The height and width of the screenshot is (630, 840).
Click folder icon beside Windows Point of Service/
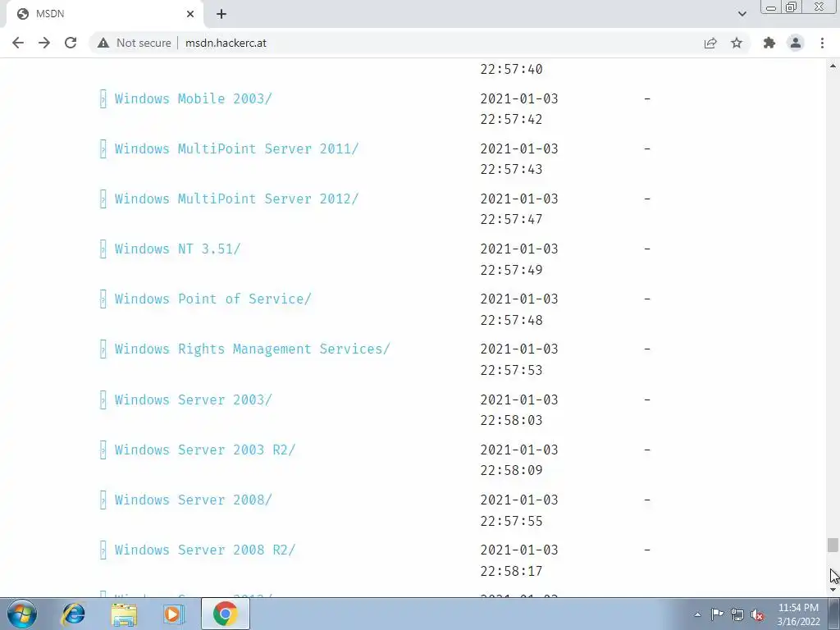(103, 299)
